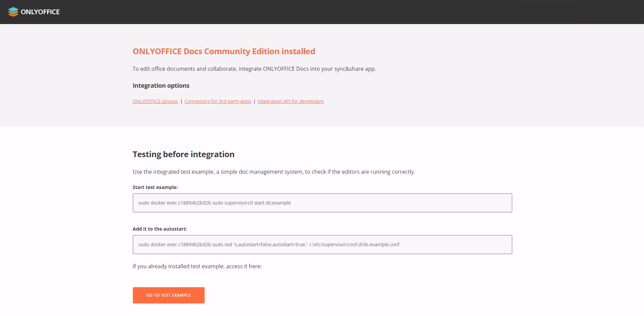Screen dimensions: 644x316
Task: Click the ONLYOFFICE wordmark in the header
Action: tap(40, 12)
